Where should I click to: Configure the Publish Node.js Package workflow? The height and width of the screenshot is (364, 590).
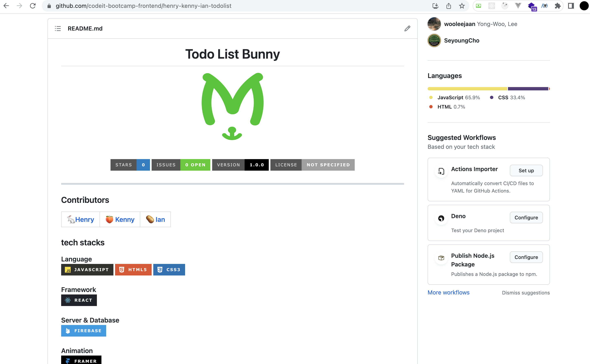pyautogui.click(x=526, y=257)
